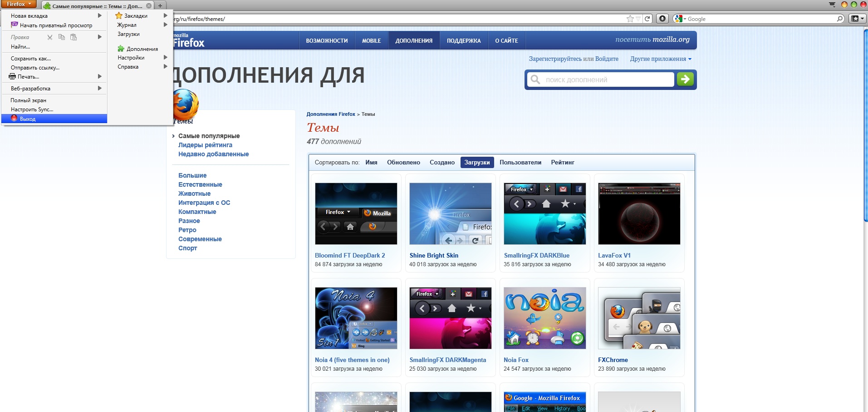The height and width of the screenshot is (412, 868).
Task: Click the Cut icon in the Правка row
Action: coord(50,37)
